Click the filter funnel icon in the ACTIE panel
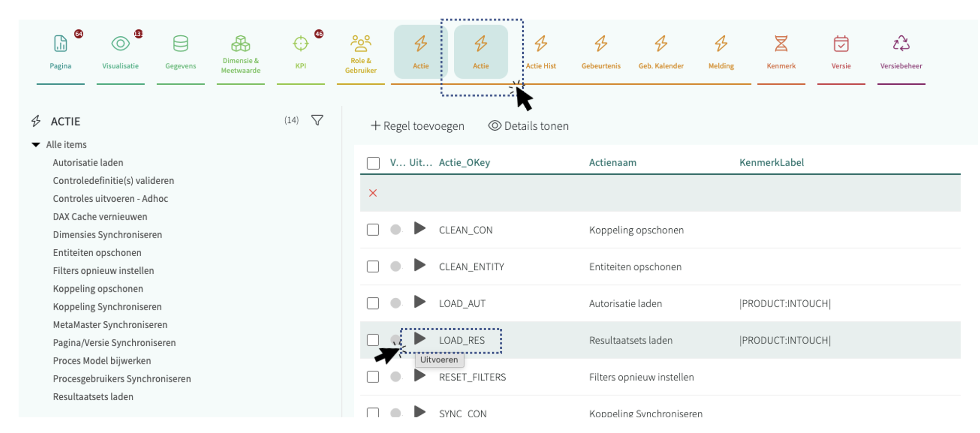 (317, 120)
